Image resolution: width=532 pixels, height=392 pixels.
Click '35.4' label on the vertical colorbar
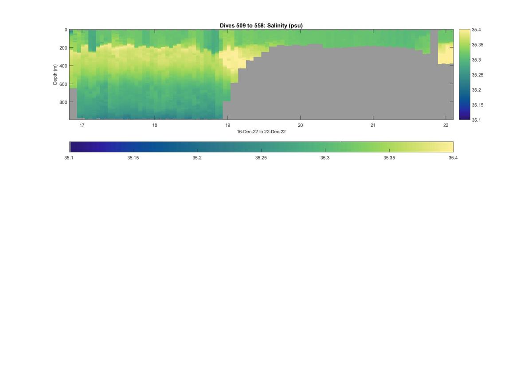477,30
